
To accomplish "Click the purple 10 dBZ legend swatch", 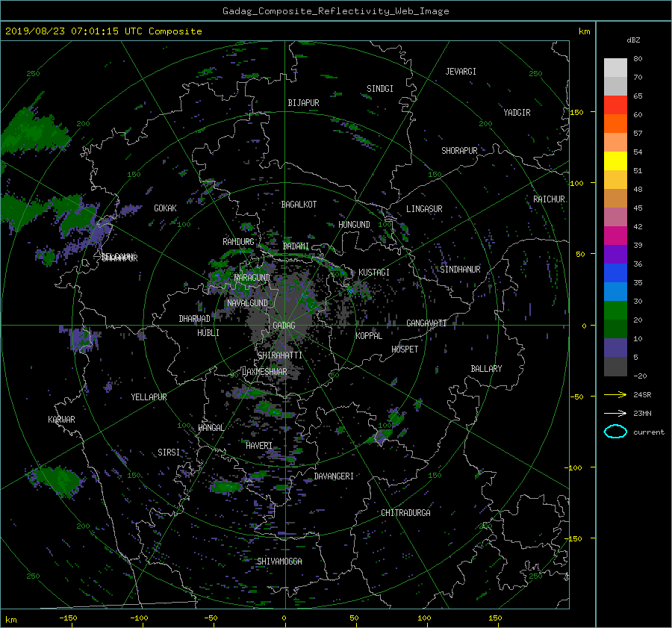I will click(615, 347).
